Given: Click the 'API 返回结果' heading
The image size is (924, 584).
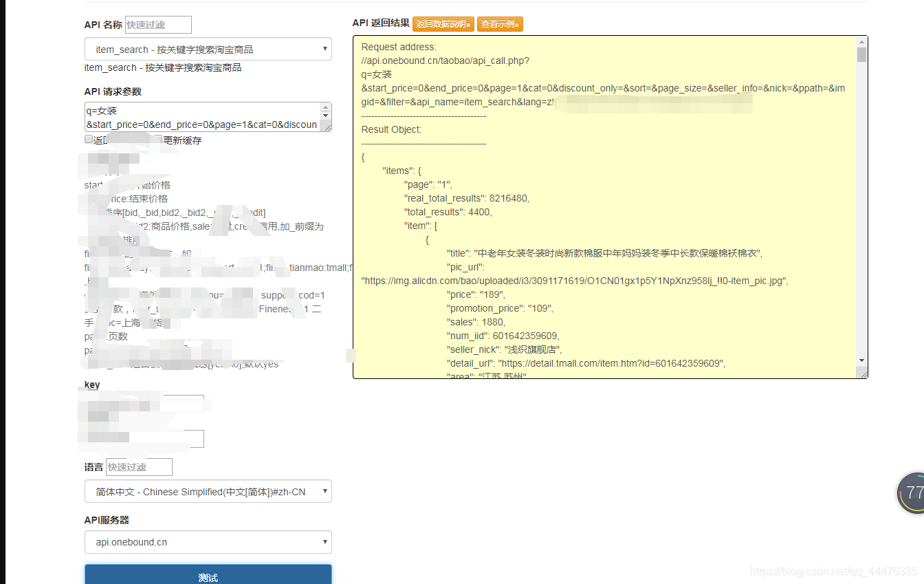Looking at the screenshot, I should (381, 23).
